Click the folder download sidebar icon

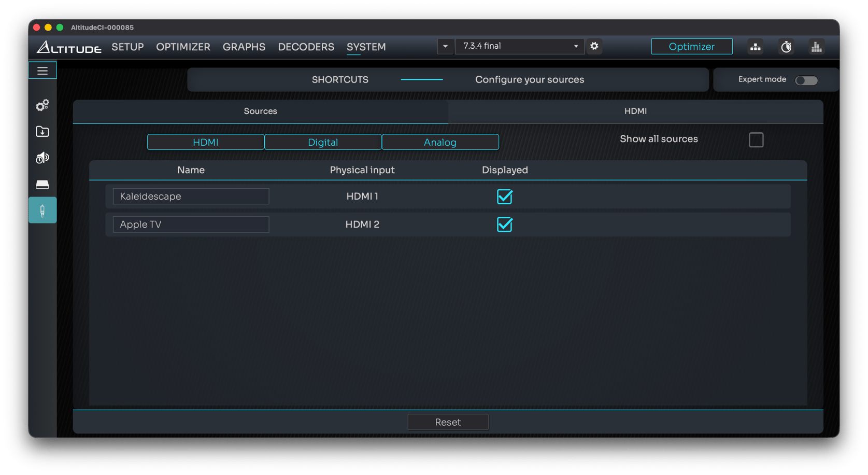(x=42, y=132)
